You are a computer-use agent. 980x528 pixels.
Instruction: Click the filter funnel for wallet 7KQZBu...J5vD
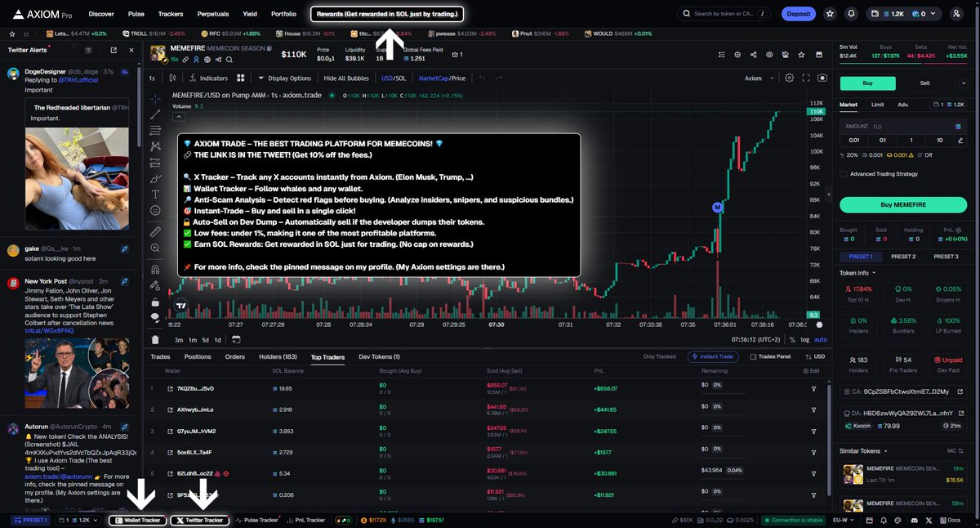tap(813, 388)
